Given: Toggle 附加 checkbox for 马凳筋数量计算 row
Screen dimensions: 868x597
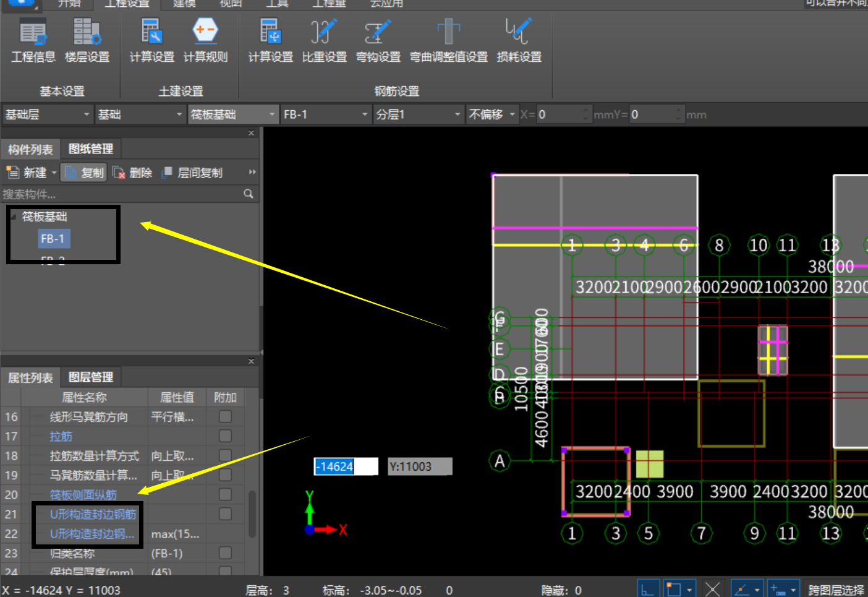Looking at the screenshot, I should [226, 475].
